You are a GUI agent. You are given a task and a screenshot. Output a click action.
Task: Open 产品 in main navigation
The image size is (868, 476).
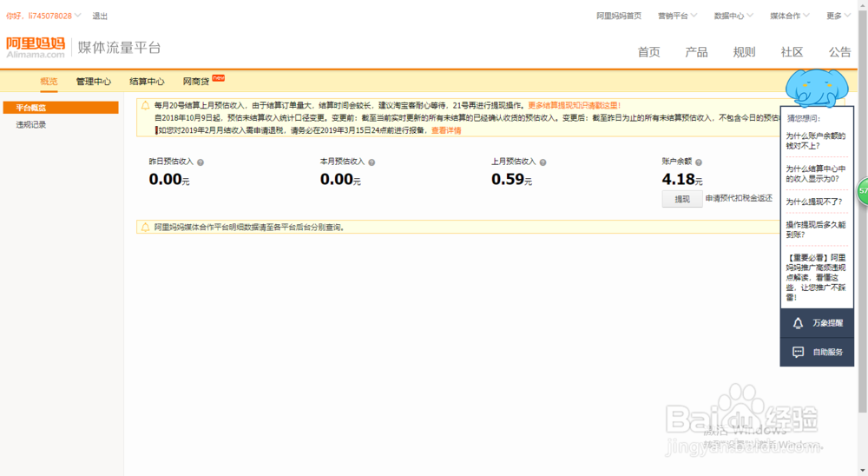pos(696,52)
